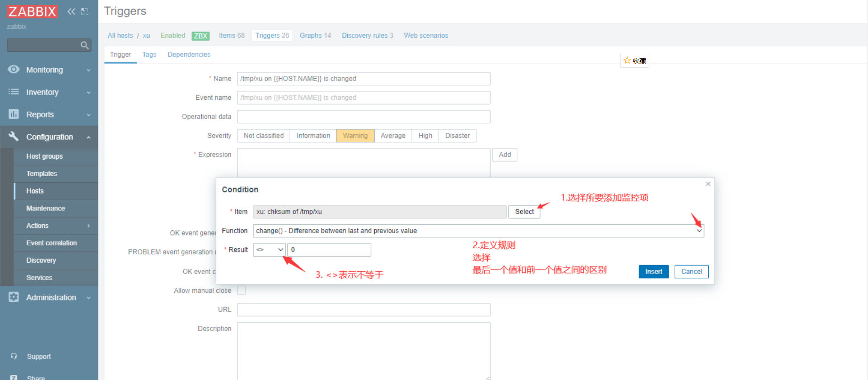
Task: Click the Add expression button
Action: 505,154
